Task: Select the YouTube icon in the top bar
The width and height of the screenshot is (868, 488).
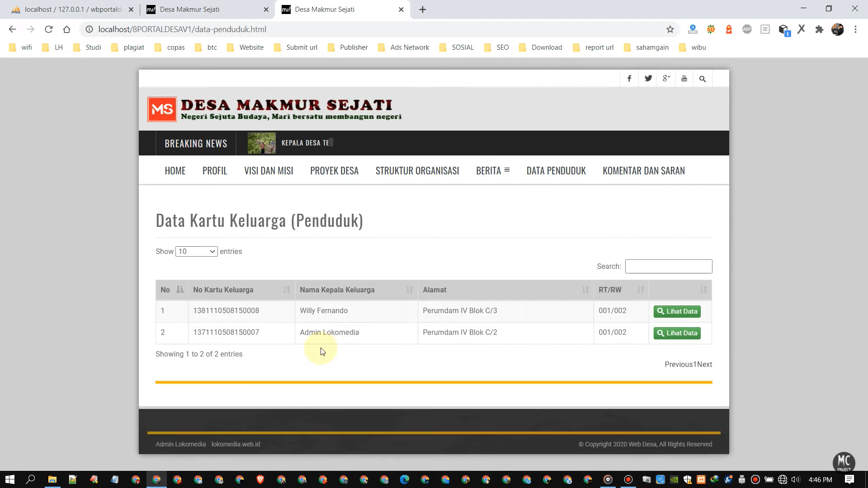Action: point(684,78)
